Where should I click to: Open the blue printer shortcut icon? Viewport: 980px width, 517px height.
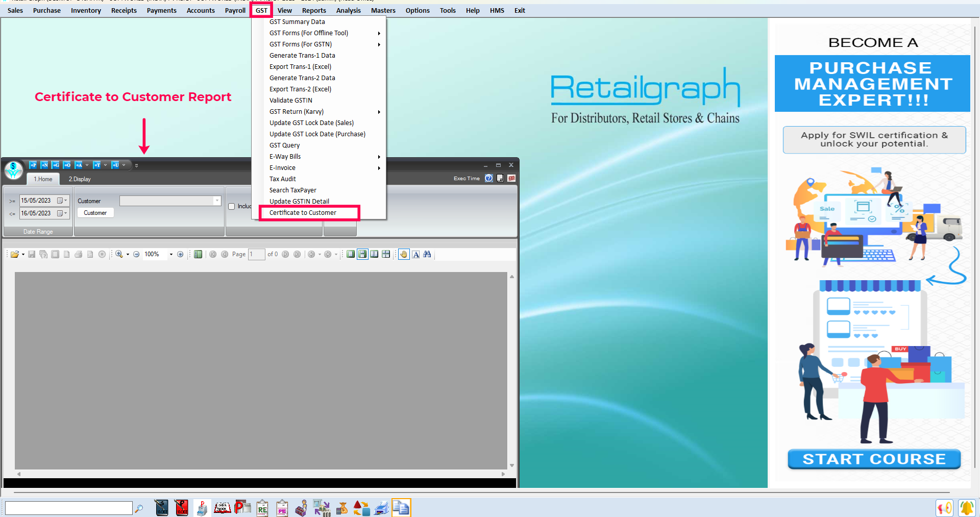click(381, 508)
